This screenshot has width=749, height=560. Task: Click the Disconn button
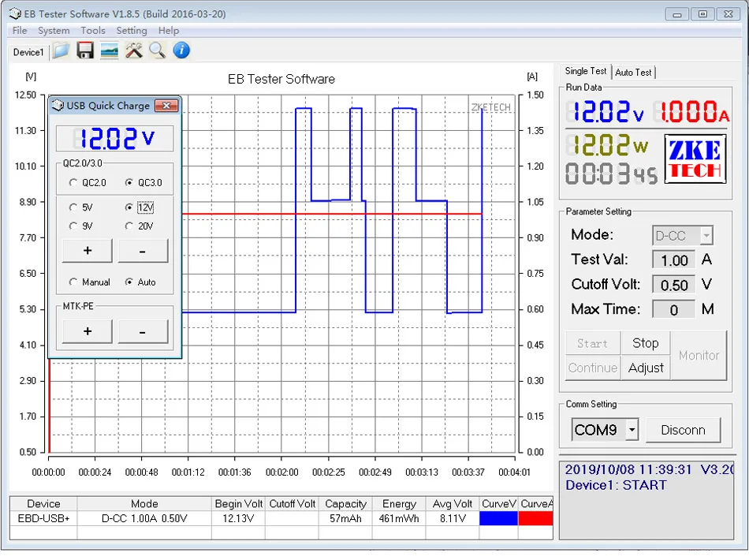683,430
